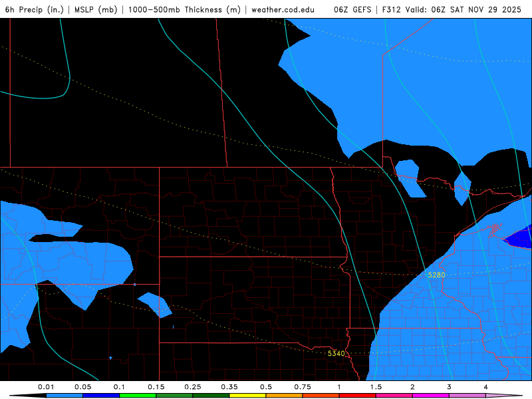The image size is (532, 399).
Task: Click the yellow legend swatch
Action: coord(247,396)
